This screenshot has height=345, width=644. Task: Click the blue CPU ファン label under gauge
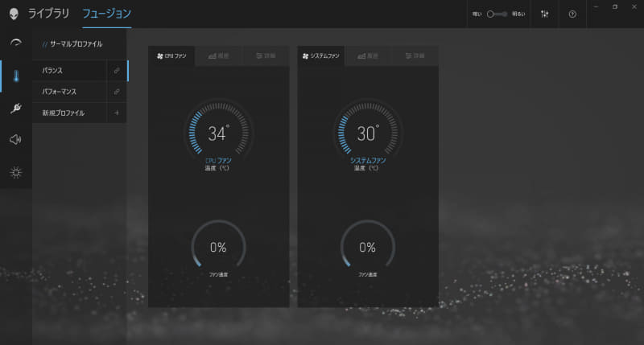(218, 160)
